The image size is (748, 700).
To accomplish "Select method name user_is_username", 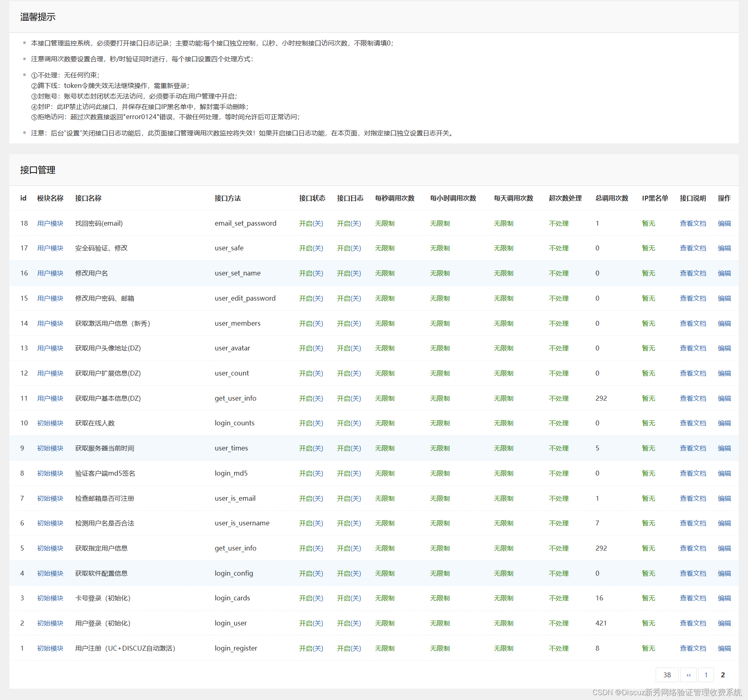I will click(242, 523).
